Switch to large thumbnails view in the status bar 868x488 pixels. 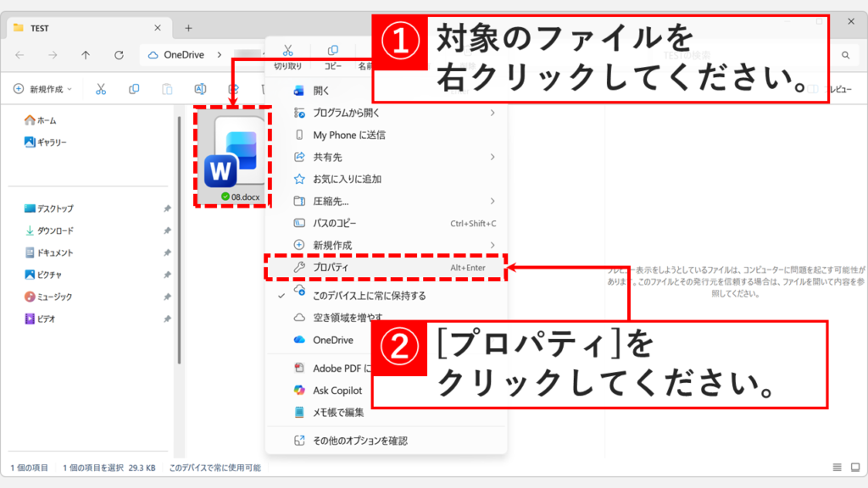(854, 468)
